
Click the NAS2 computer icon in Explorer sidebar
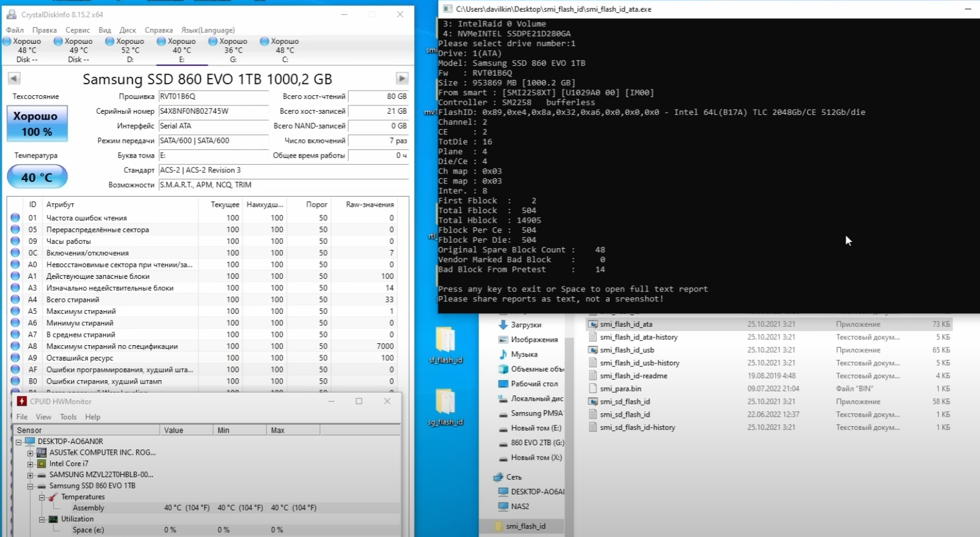[x=503, y=506]
